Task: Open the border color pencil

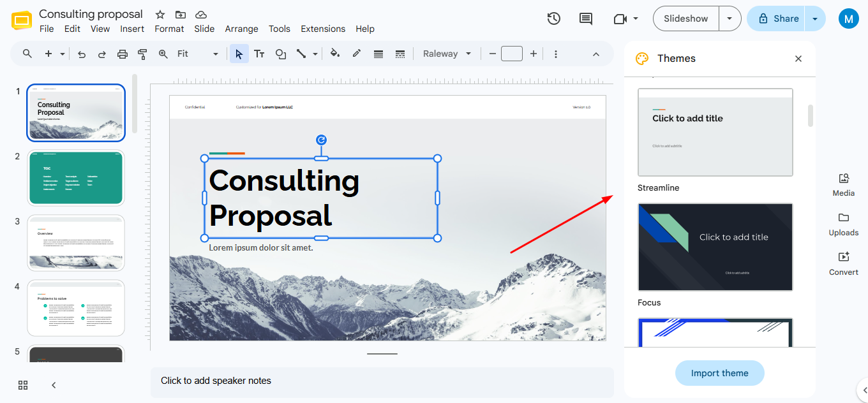Action: pyautogui.click(x=357, y=54)
